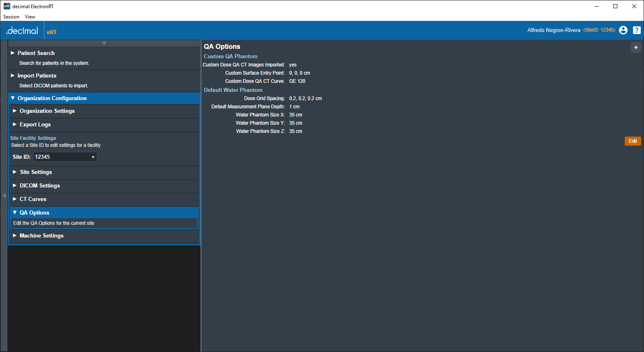Image resolution: width=644 pixels, height=352 pixels.
Task: Click the orange Edit button
Action: (633, 141)
